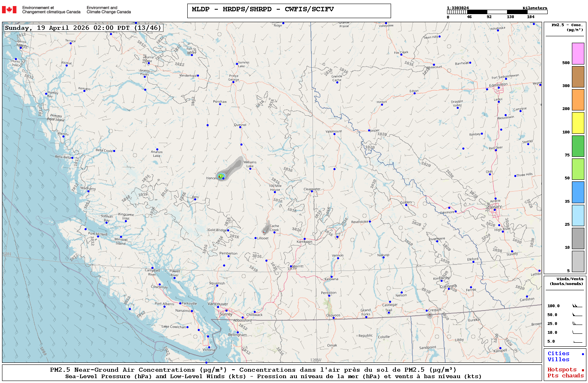Click the smoke plume hotspot near Hanceville
The width and height of the screenshot is (588, 383).
click(x=221, y=176)
